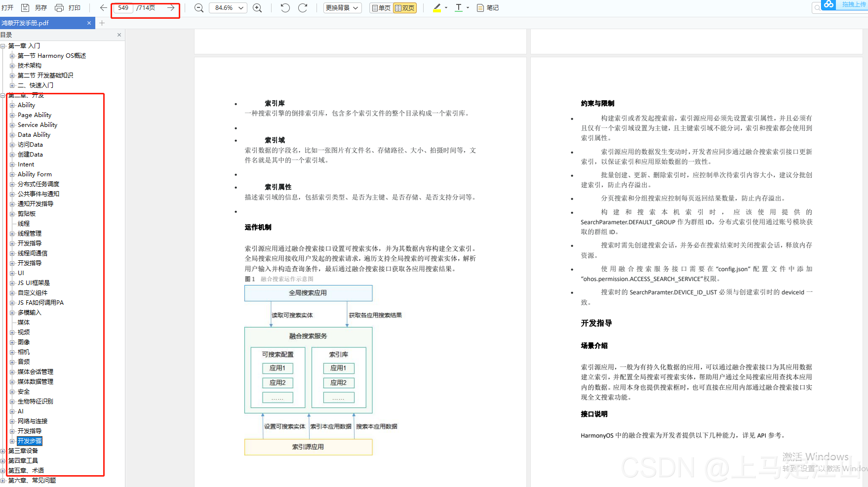The width and height of the screenshot is (868, 487).
Task: Expand the 剪贴板 node
Action: point(12,214)
